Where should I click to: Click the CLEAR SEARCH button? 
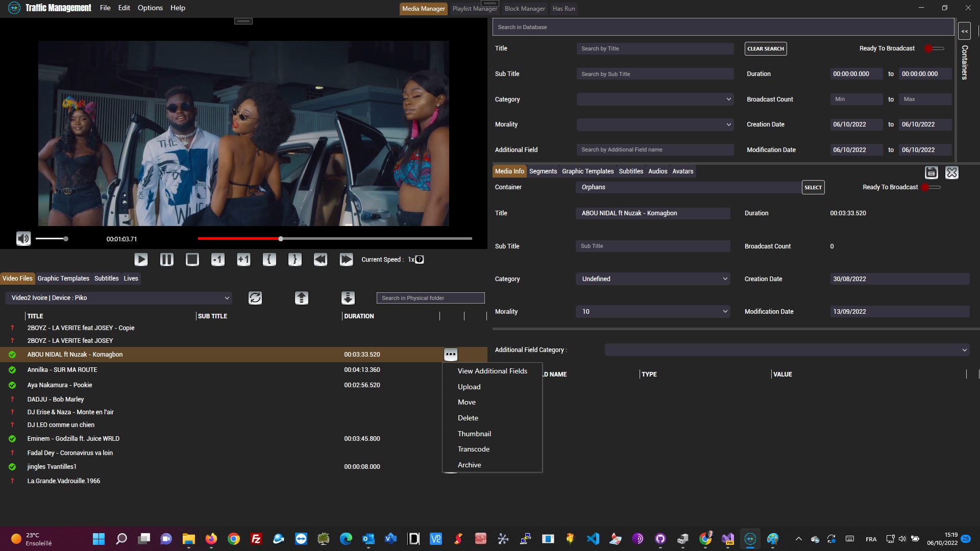[x=765, y=48]
